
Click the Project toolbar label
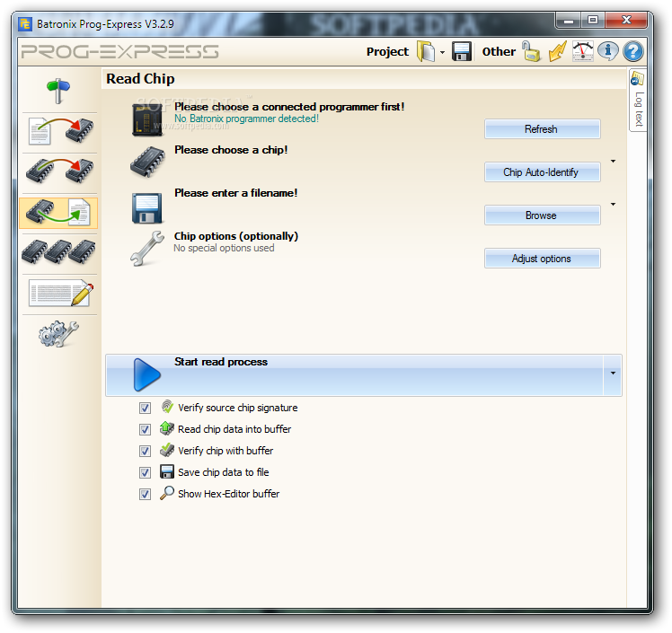click(387, 52)
